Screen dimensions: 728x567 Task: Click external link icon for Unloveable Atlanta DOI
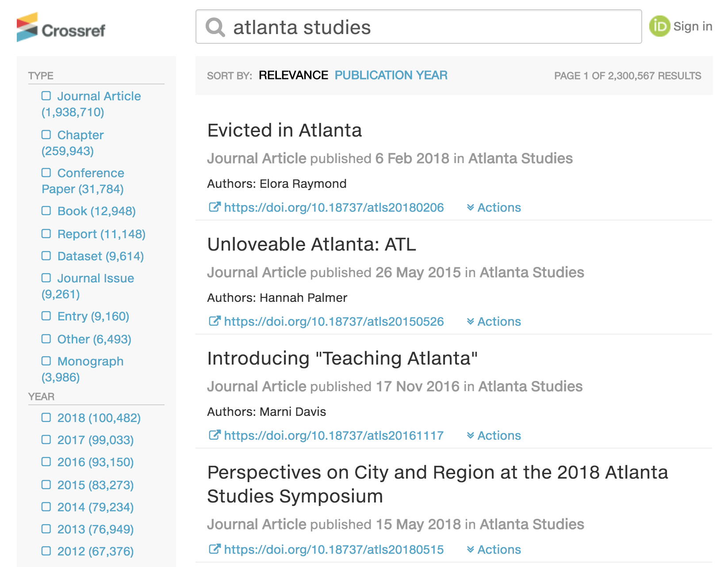tap(215, 321)
